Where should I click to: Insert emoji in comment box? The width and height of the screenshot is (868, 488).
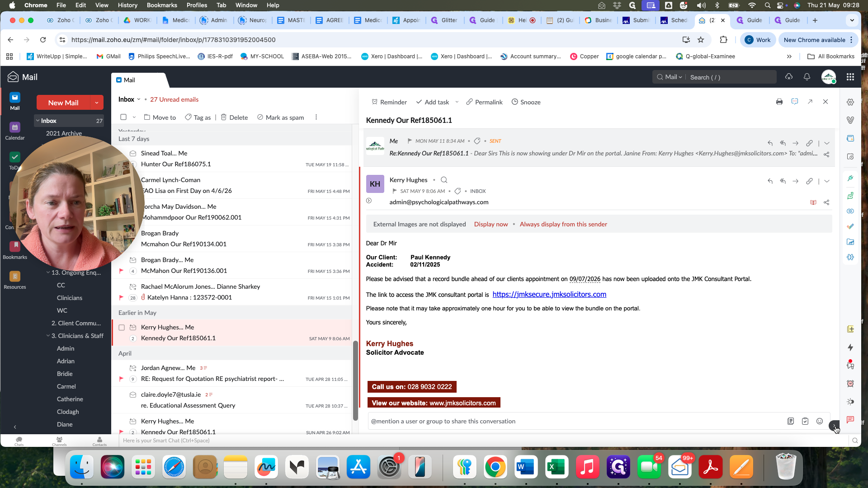tap(820, 421)
